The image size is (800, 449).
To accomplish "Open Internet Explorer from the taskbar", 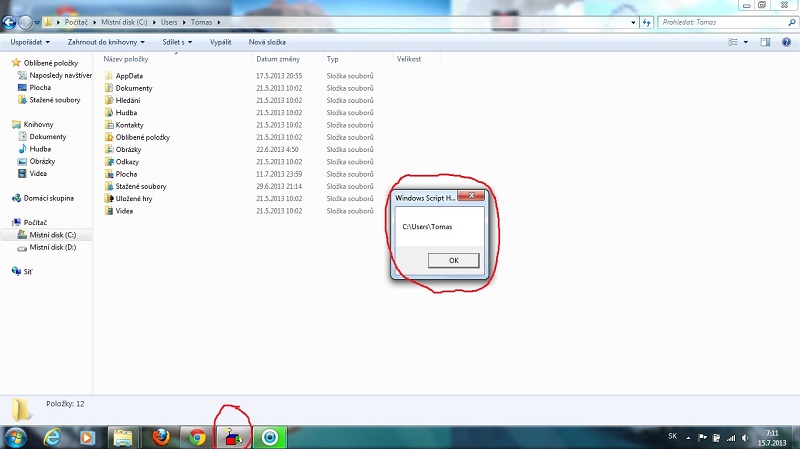I will pyautogui.click(x=52, y=437).
